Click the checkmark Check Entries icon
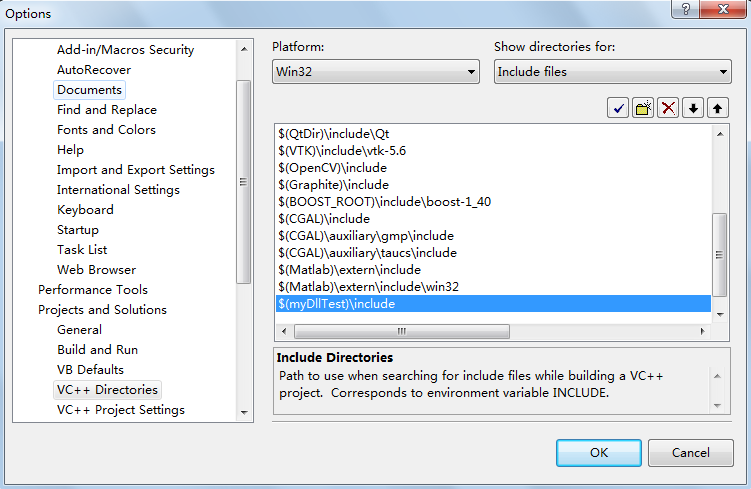751x489 pixels. click(x=618, y=108)
